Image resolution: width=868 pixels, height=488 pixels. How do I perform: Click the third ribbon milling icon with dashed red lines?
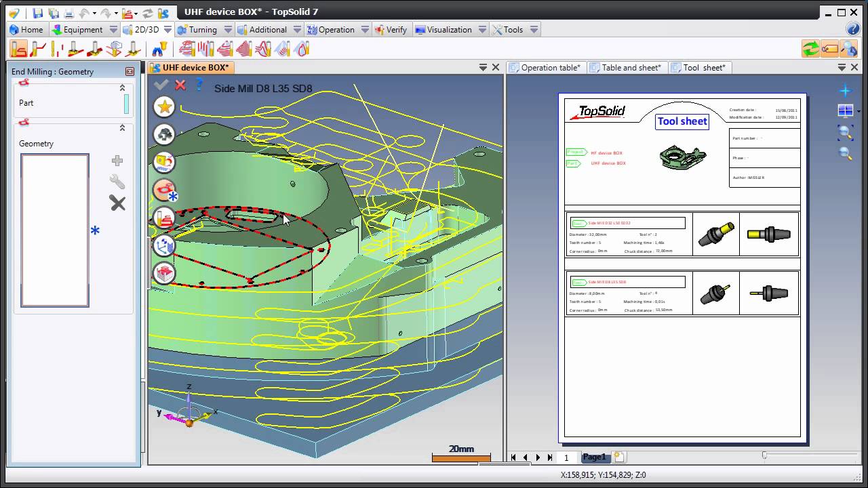58,49
